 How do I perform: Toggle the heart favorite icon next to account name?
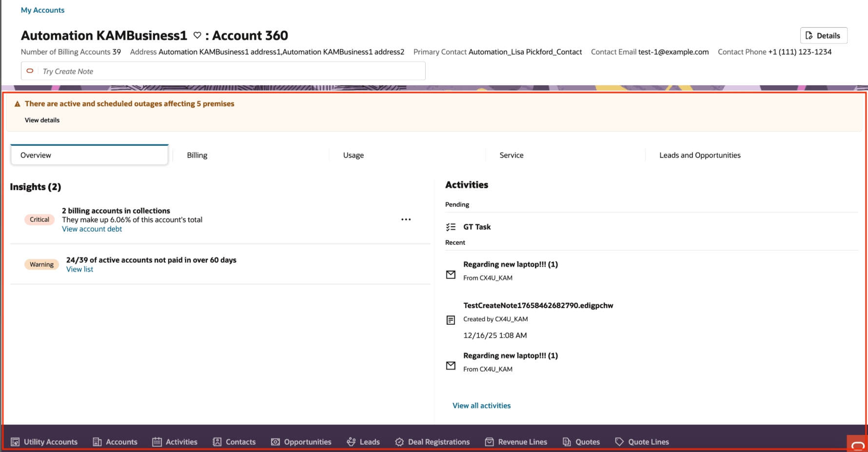pyautogui.click(x=197, y=35)
